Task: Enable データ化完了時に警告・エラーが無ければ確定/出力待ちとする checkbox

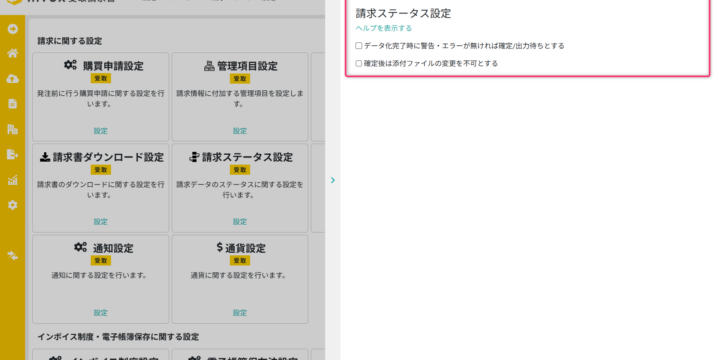Action: [359, 46]
